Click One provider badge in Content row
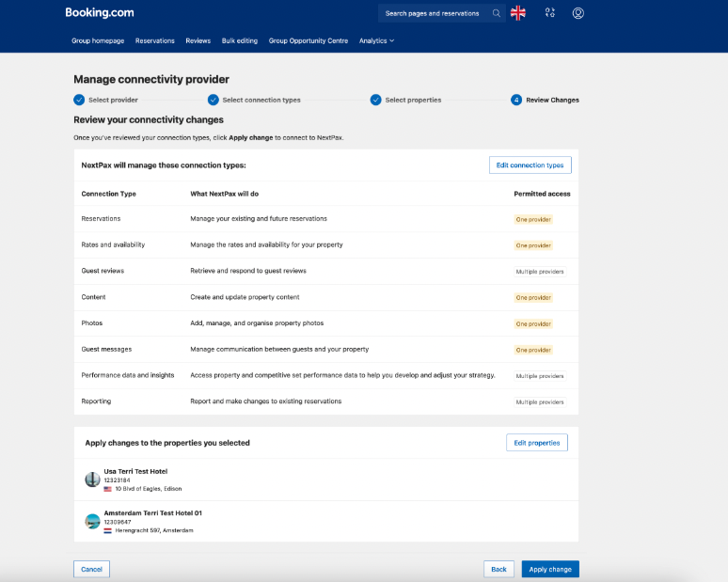 pos(533,297)
